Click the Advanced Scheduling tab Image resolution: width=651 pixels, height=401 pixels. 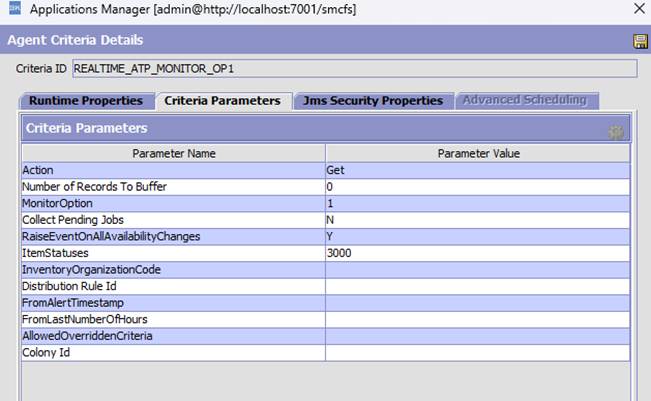(525, 101)
